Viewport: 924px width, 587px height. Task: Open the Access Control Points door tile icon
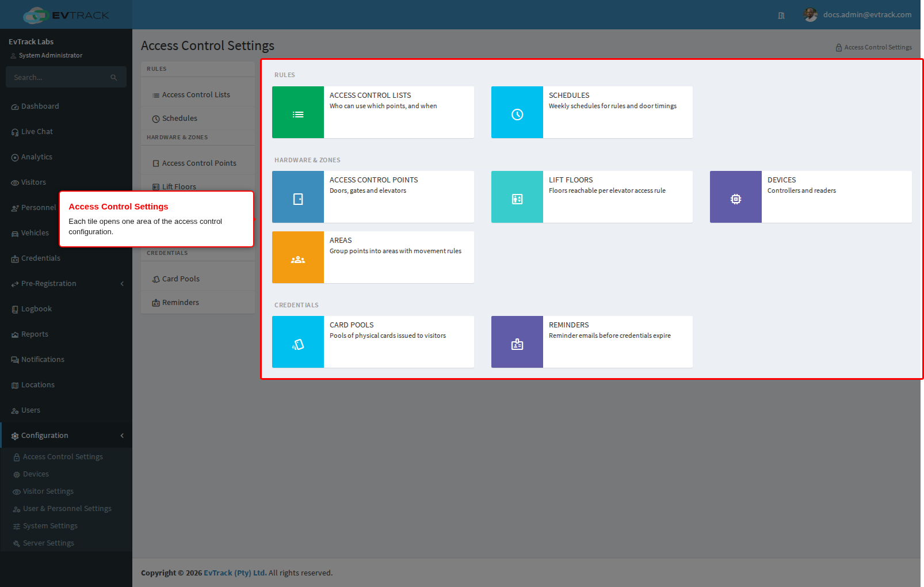coord(298,197)
